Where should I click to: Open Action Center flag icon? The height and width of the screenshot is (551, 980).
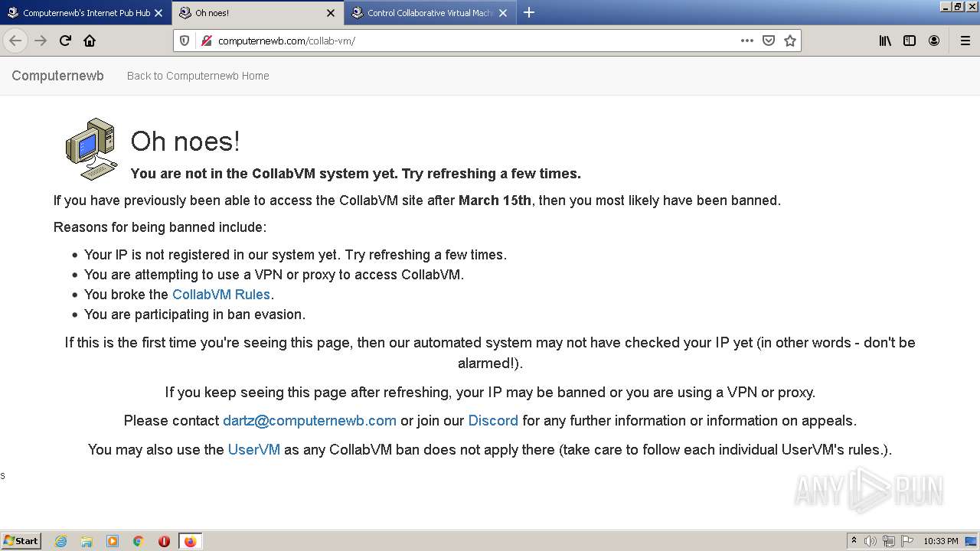pos(907,541)
